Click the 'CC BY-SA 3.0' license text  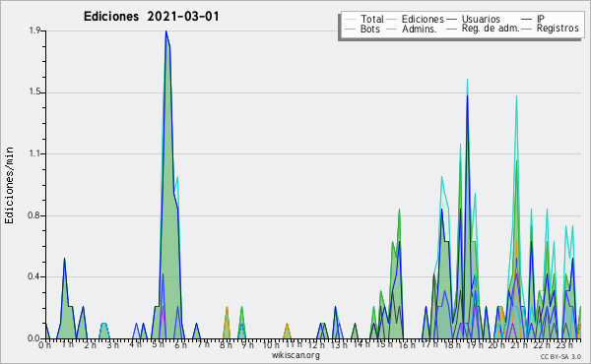[x=560, y=356]
